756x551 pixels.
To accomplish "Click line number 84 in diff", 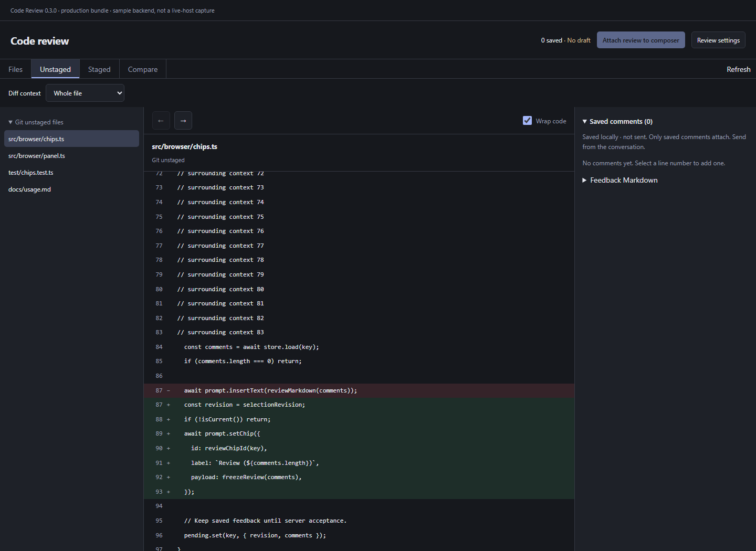I will 159,347.
